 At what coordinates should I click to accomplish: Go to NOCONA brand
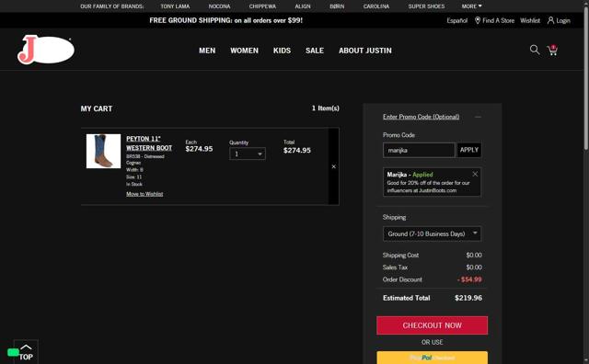tap(219, 6)
